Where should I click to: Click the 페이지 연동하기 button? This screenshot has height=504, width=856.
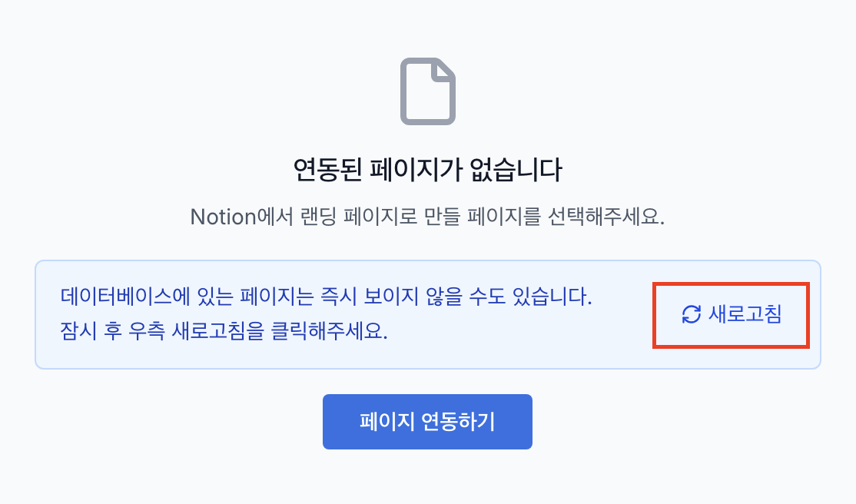pos(427,422)
